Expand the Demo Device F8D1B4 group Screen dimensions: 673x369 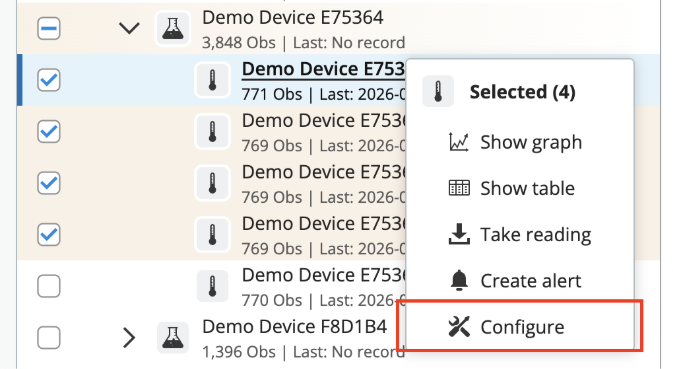click(129, 337)
